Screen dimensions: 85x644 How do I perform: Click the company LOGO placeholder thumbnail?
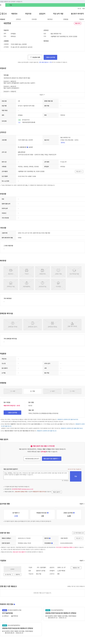(x=12, y=569)
